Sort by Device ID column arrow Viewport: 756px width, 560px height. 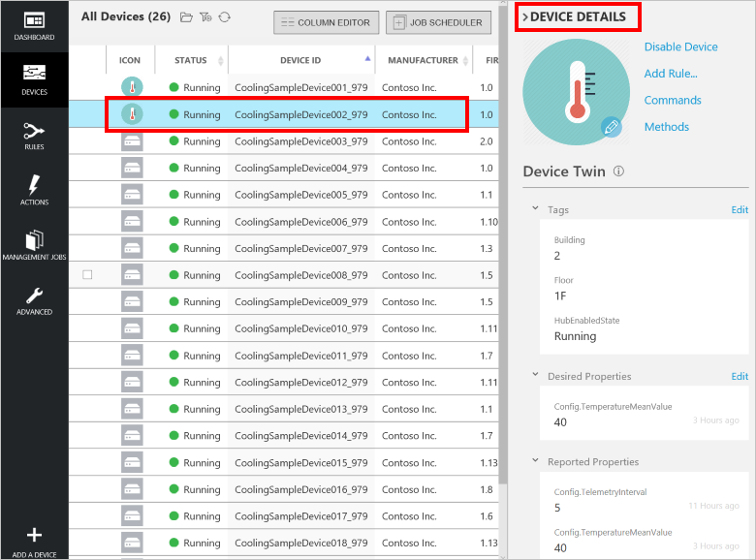368,58
